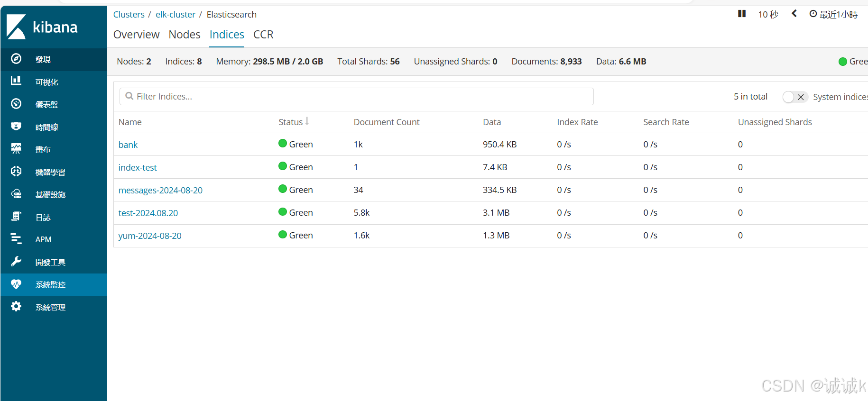
Task: Click the clock icon of time picker
Action: point(813,14)
